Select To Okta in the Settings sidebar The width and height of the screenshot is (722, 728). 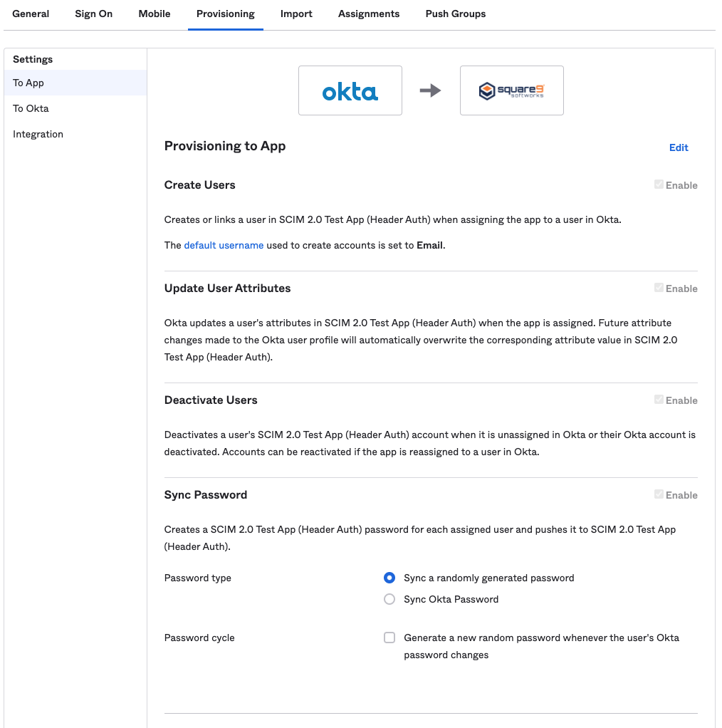[x=31, y=108]
